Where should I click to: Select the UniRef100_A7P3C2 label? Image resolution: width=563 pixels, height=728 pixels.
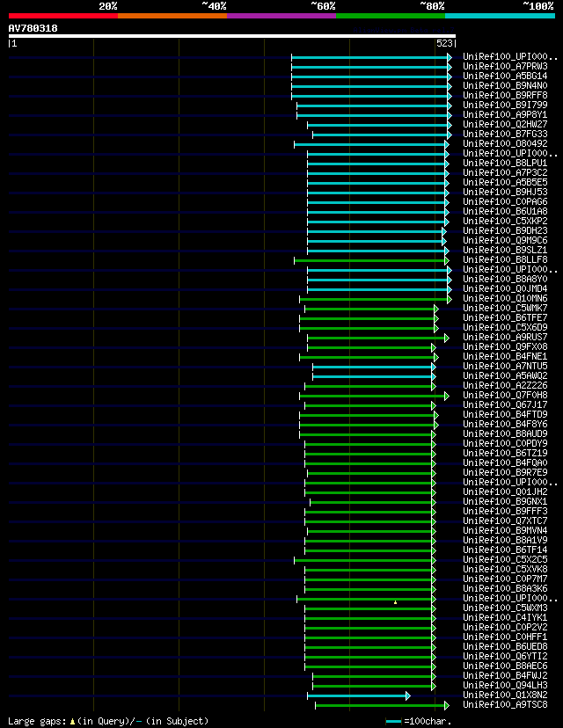tap(505, 172)
